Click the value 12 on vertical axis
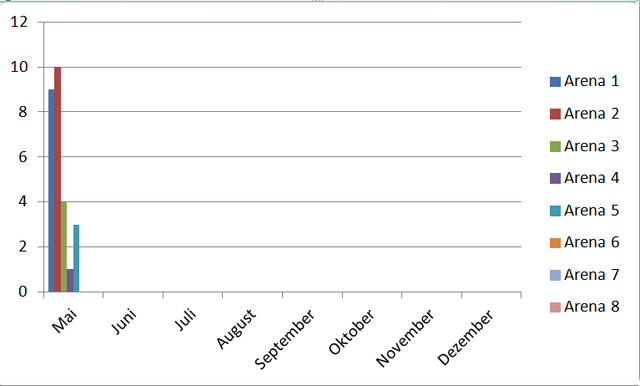Image resolution: width=640 pixels, height=386 pixels. click(x=19, y=22)
